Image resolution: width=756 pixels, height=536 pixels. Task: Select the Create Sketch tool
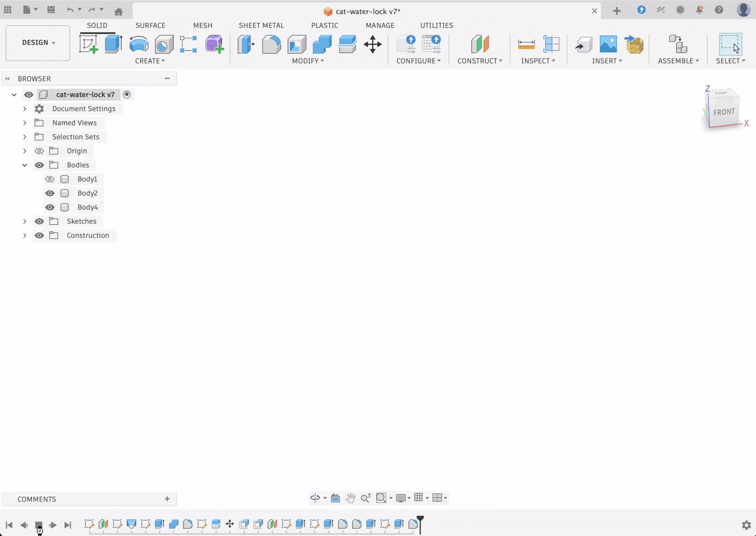(88, 44)
